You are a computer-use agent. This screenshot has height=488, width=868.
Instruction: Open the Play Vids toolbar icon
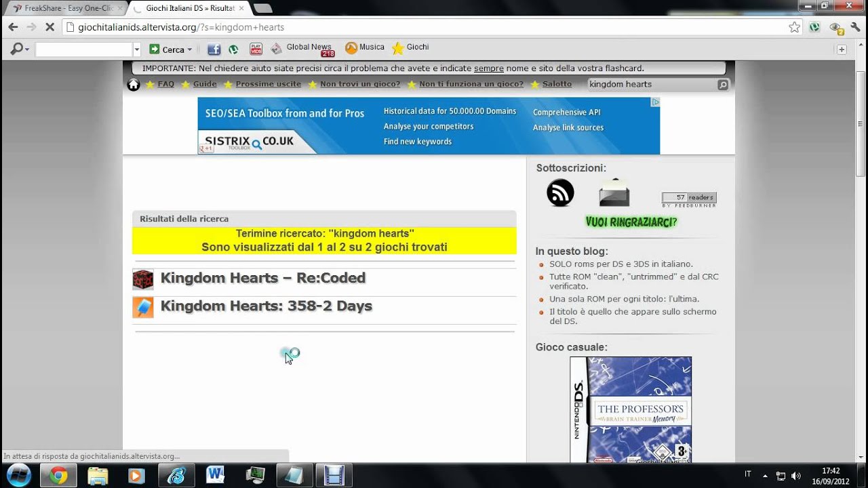point(256,49)
